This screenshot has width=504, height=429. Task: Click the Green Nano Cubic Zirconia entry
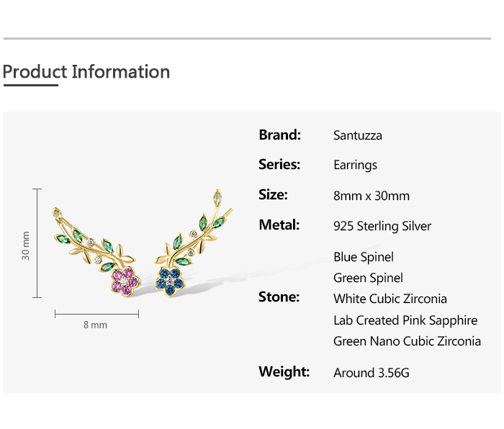click(407, 341)
